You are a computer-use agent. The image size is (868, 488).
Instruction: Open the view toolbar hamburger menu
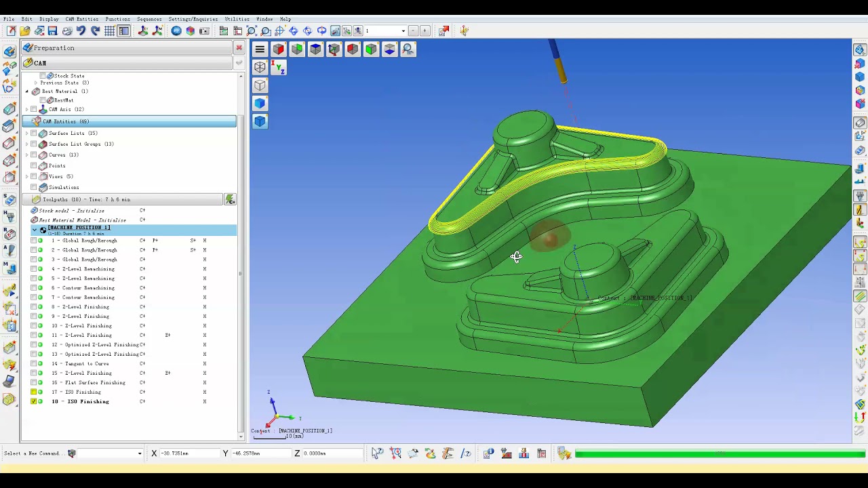point(260,49)
